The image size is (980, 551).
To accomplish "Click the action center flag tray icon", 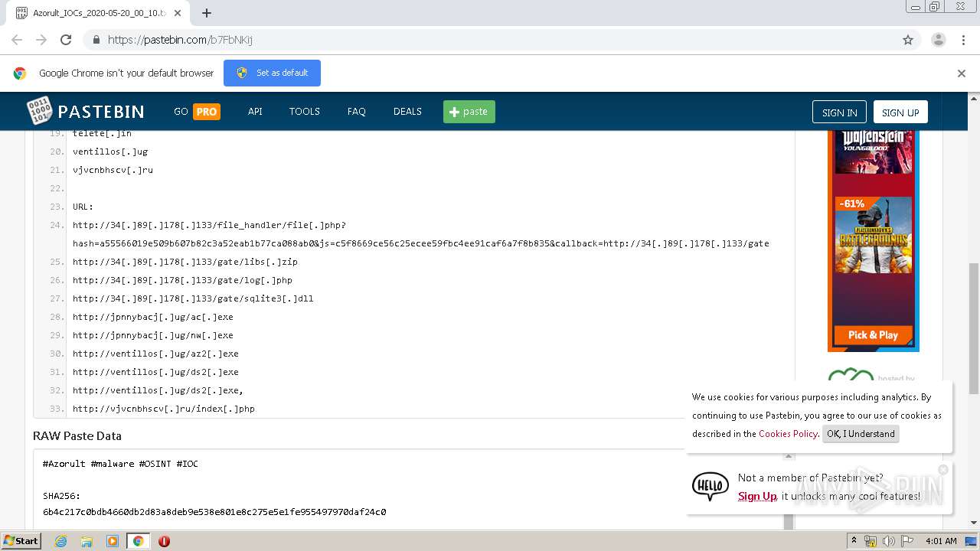I will coord(906,541).
